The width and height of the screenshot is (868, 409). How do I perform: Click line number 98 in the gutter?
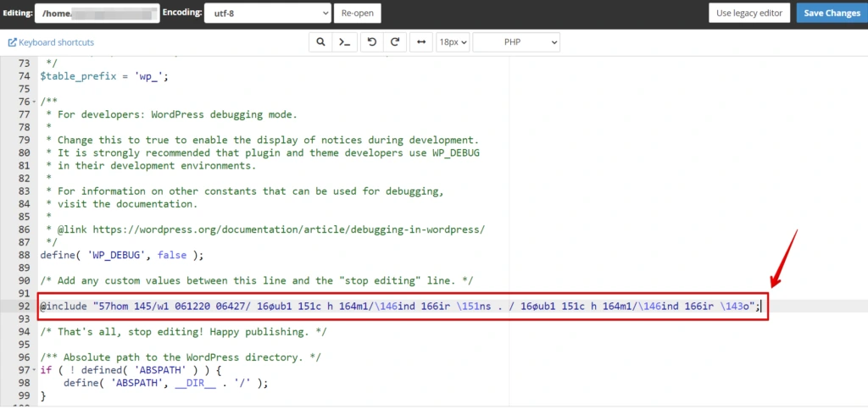23,383
